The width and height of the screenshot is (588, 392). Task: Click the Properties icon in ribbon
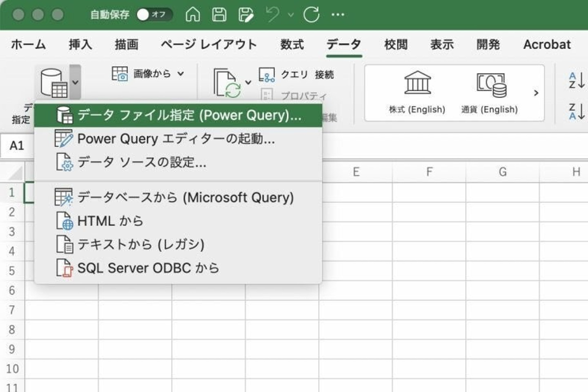pyautogui.click(x=267, y=95)
